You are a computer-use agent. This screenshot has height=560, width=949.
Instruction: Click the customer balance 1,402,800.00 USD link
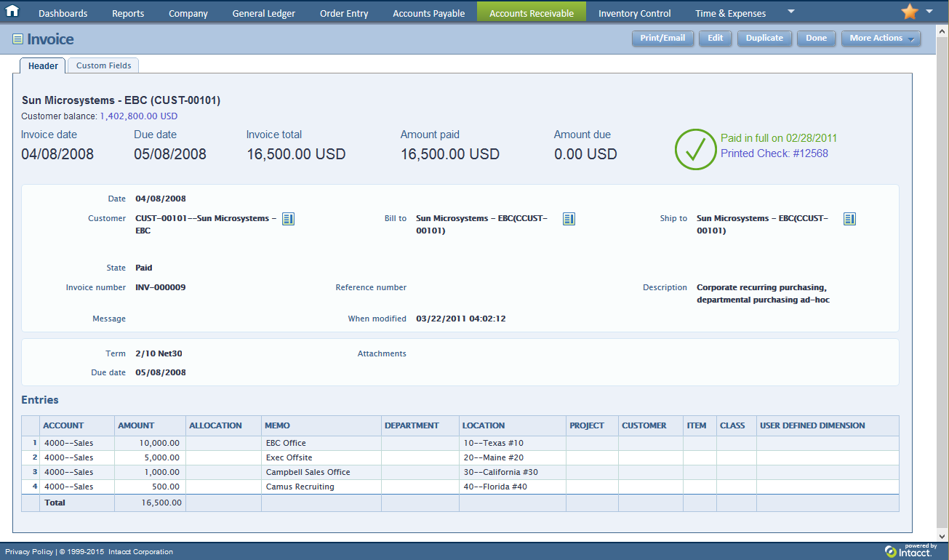point(138,116)
